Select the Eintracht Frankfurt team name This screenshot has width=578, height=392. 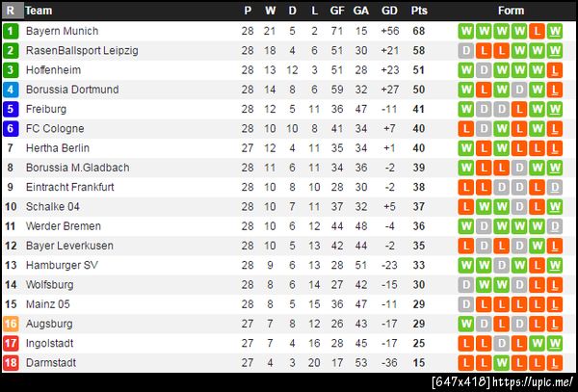point(70,187)
